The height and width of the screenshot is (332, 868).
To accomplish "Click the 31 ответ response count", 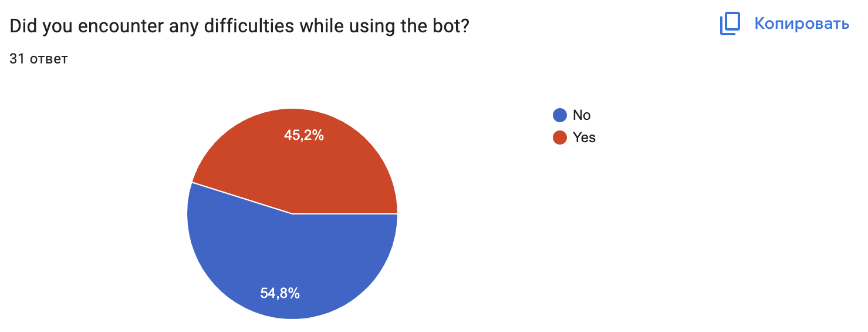I will click(39, 59).
